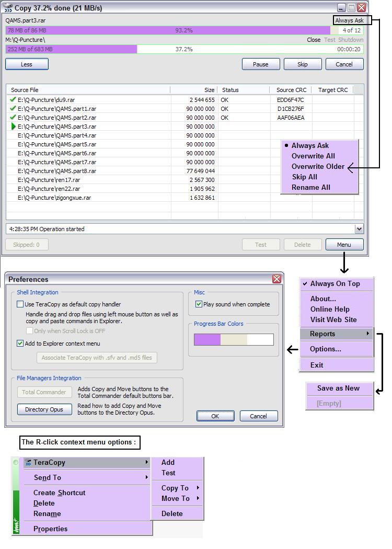
Task: Click the Target CRC column header
Action: click(333, 90)
